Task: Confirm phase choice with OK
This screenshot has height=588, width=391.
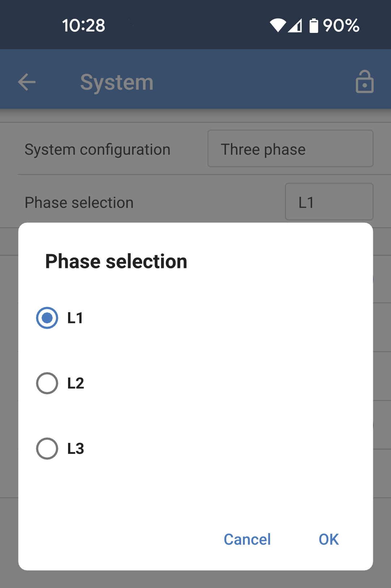Action: (328, 539)
